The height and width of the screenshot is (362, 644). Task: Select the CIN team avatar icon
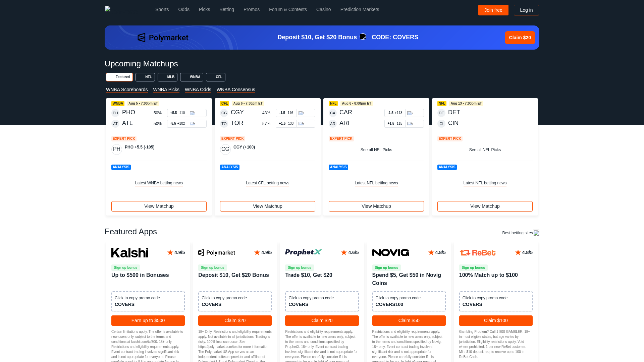441,124
